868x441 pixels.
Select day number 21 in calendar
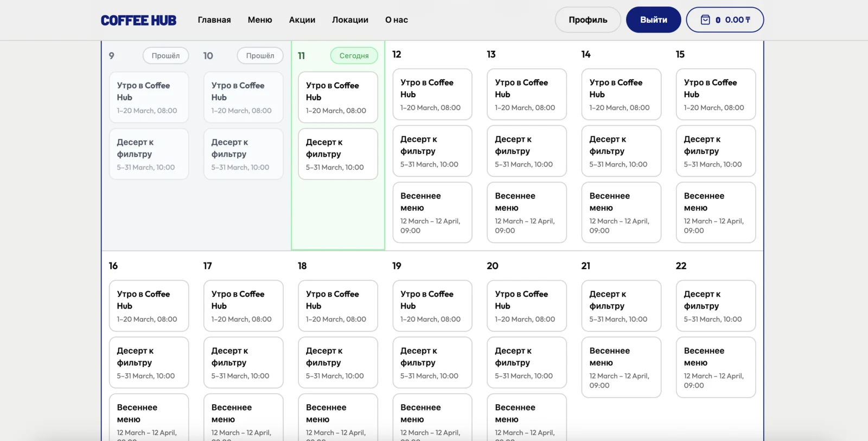tap(586, 266)
